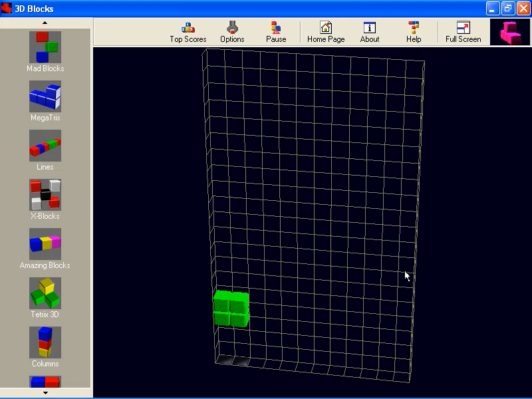Click the green falling block
This screenshot has height=399, width=532.
click(231, 309)
